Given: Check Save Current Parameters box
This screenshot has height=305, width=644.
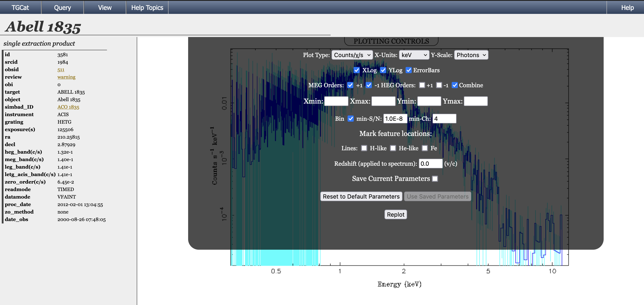Looking at the screenshot, I should click(x=435, y=179).
